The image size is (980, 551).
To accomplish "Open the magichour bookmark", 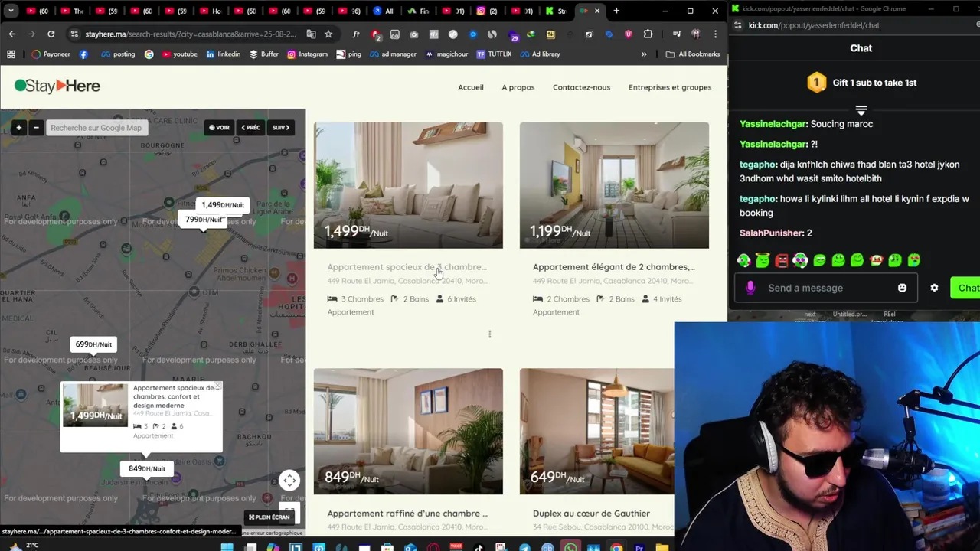I will pos(446,54).
